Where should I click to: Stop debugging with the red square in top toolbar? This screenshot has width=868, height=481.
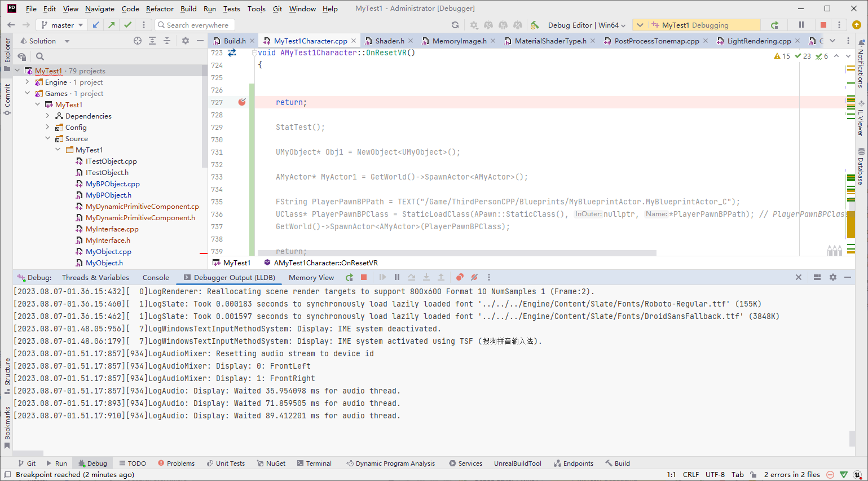(823, 25)
